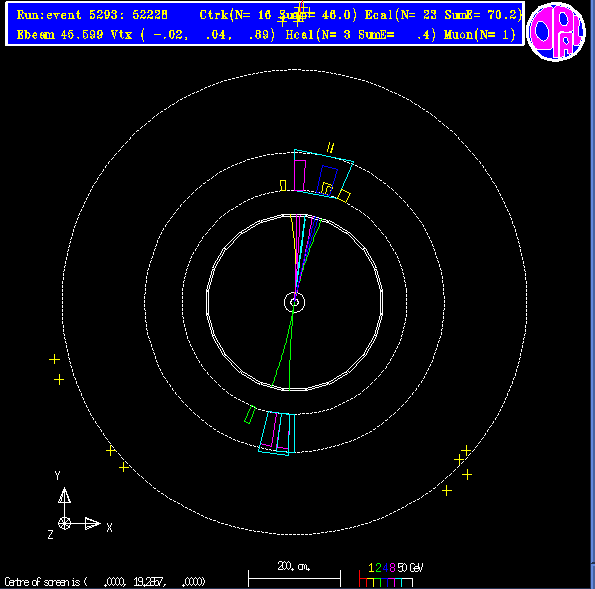Select the blue calorimeter cluster at top
Screen dimensions: 595x589
(x=327, y=181)
